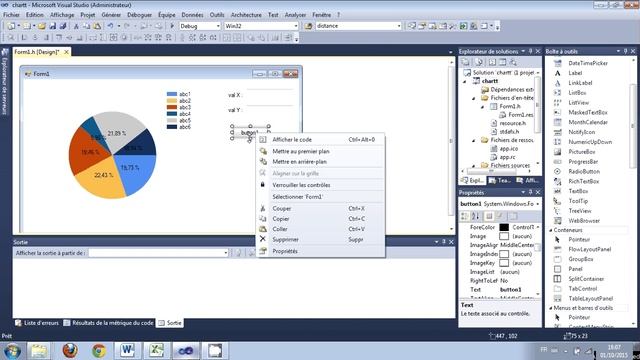The image size is (640, 360).
Task: Select the ProgressBar control in toolbox
Action: (583, 162)
